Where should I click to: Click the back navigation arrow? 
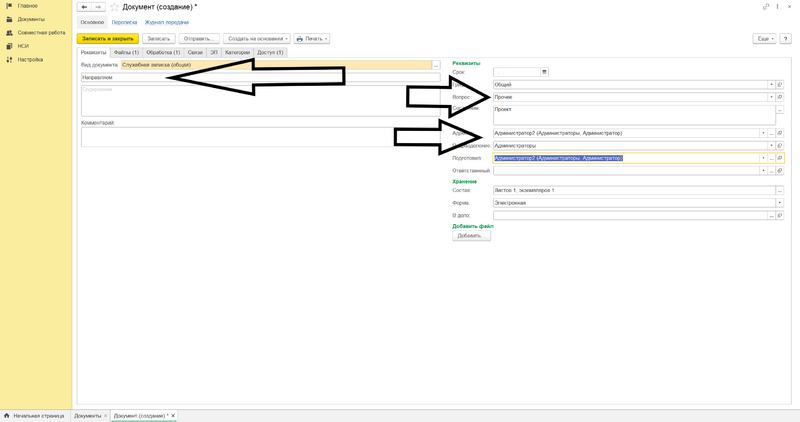pos(85,7)
